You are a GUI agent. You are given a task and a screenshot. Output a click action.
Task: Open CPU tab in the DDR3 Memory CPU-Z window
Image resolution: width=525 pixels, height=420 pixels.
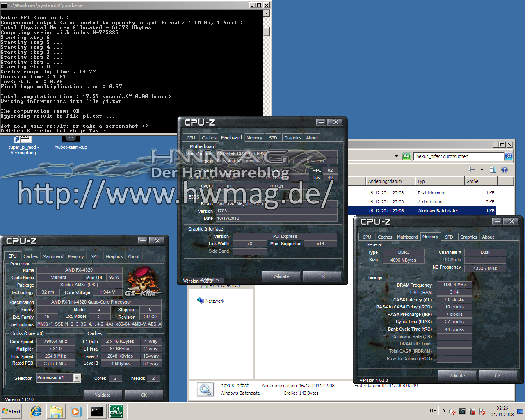click(367, 237)
